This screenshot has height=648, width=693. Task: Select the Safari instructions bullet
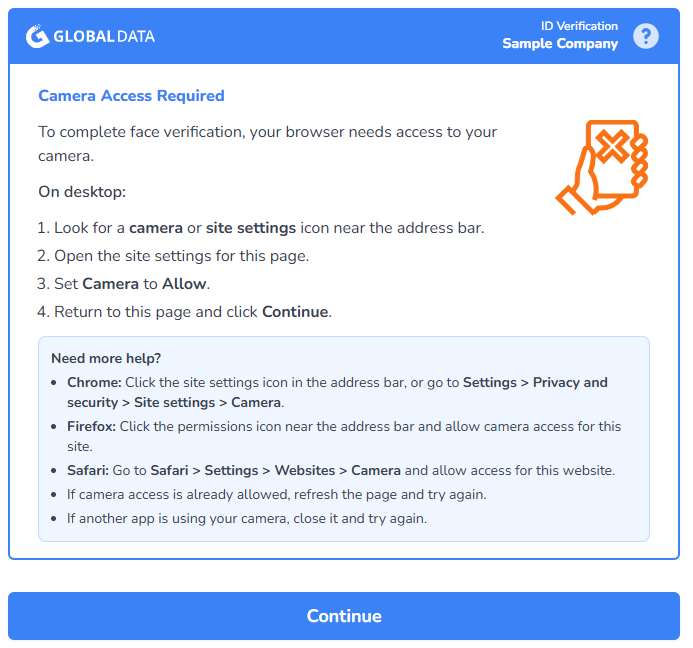point(341,470)
